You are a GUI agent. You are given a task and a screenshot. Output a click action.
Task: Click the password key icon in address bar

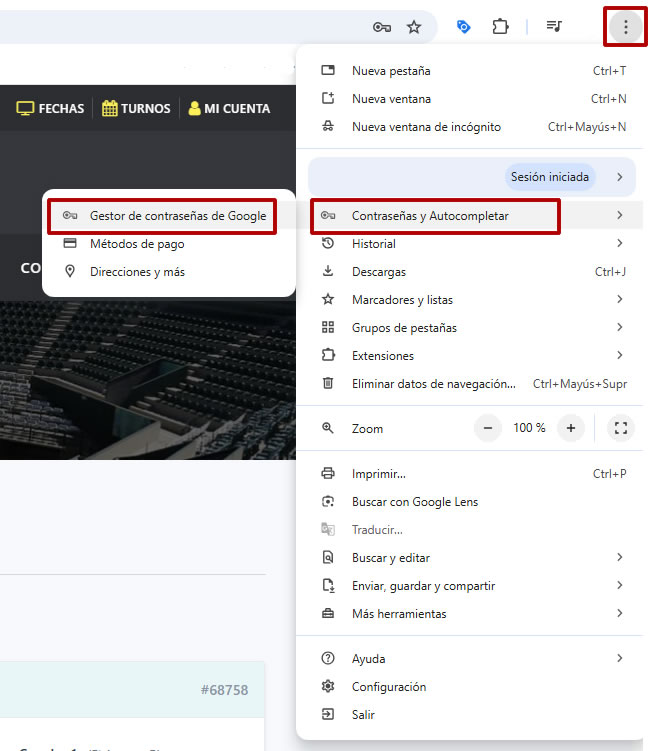pyautogui.click(x=381, y=27)
